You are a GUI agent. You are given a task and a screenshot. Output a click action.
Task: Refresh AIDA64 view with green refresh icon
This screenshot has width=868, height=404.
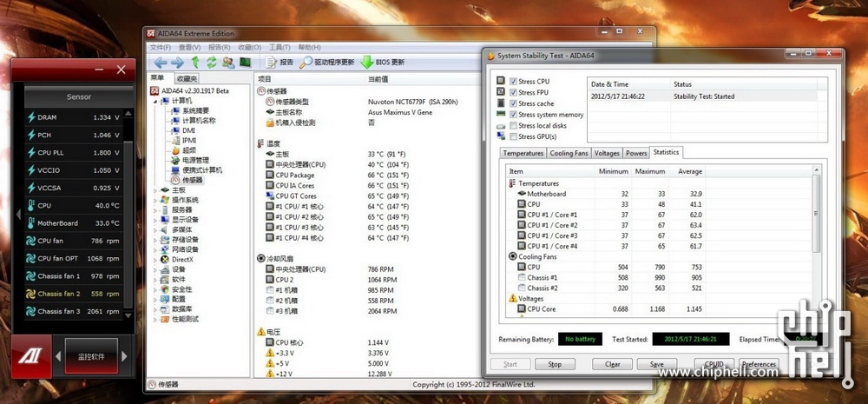click(x=212, y=63)
